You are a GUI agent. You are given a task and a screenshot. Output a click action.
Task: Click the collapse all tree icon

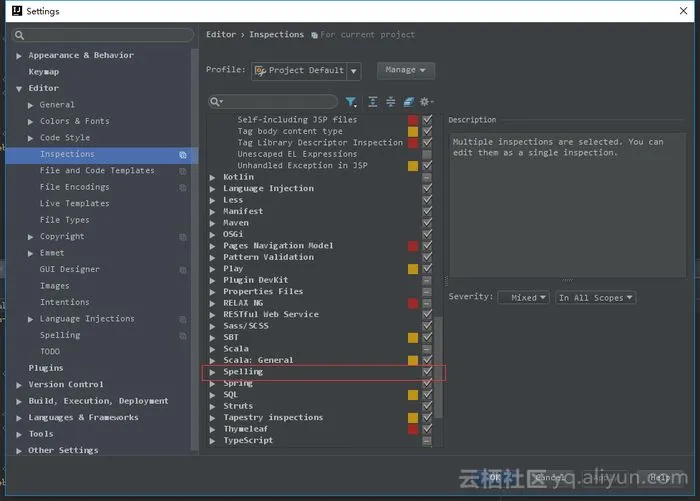[391, 102]
